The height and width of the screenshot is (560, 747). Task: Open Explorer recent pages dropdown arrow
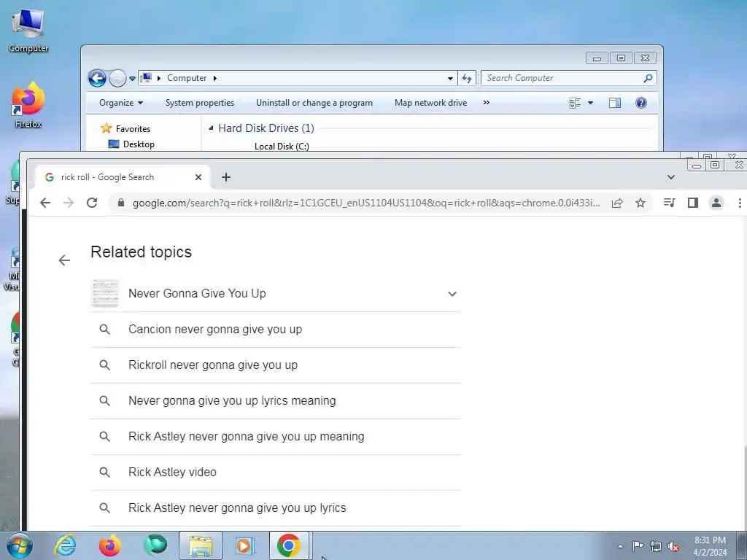(132, 79)
